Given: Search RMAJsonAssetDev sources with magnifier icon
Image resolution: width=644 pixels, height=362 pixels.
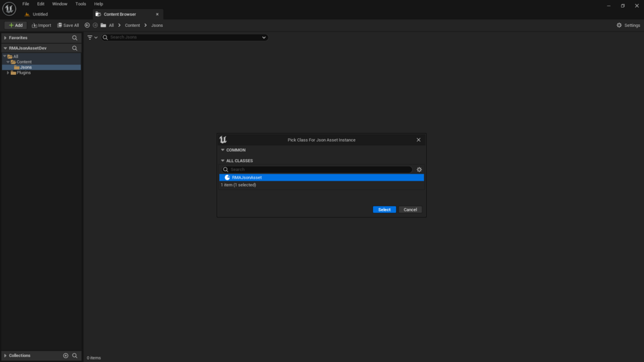Looking at the screenshot, I should [75, 48].
